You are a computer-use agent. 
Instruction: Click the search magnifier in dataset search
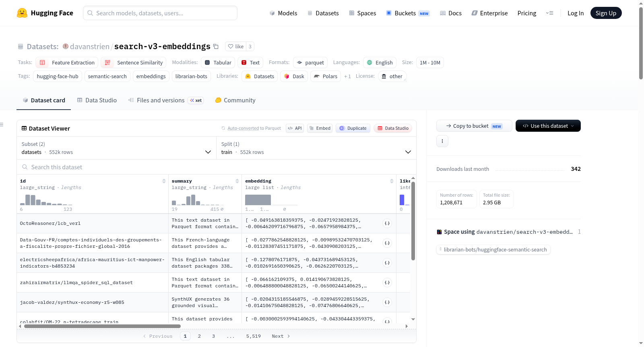pyautogui.click(x=25, y=167)
